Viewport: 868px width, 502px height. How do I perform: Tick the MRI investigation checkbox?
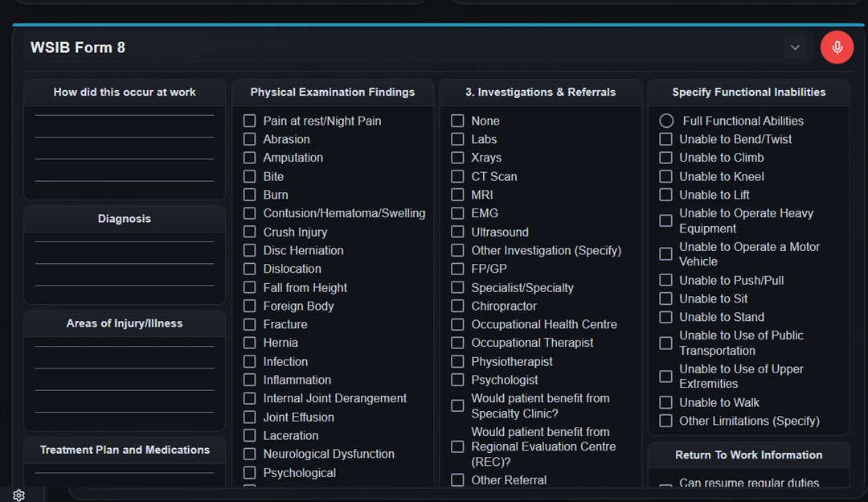click(x=457, y=195)
